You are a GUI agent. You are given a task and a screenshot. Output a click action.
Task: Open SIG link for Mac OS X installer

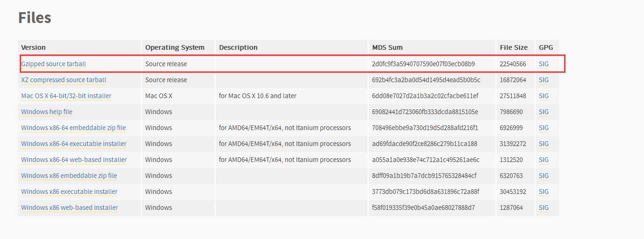pos(543,96)
